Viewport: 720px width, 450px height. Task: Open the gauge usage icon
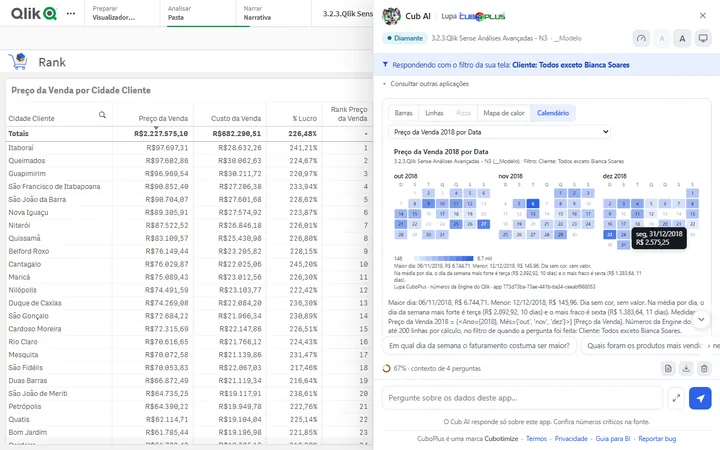tap(641, 39)
